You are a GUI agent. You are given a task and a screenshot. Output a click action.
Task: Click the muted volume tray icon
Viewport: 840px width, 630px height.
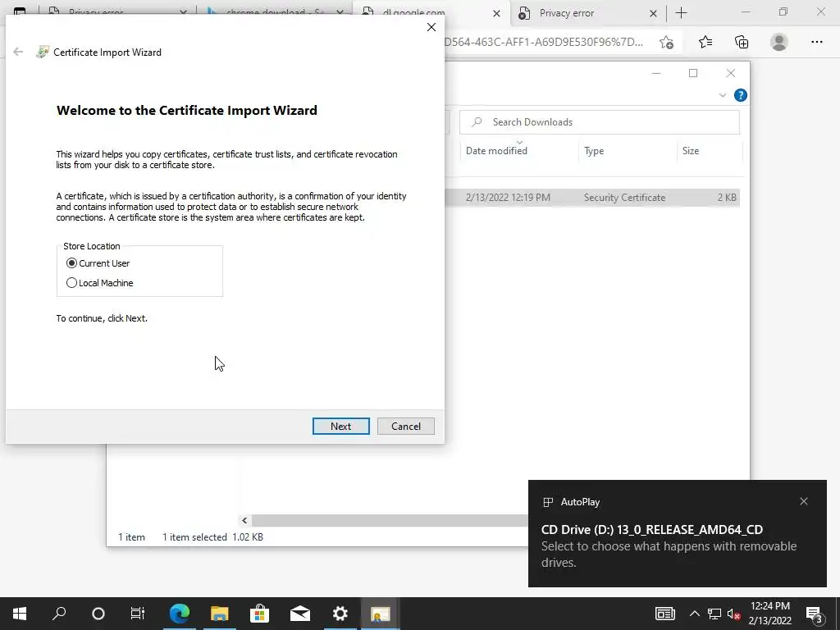734,614
